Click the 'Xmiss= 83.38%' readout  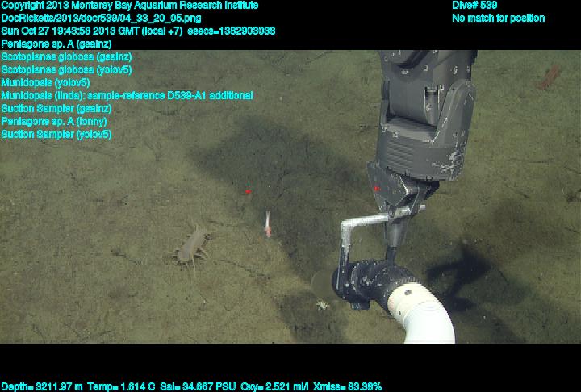[347, 387]
